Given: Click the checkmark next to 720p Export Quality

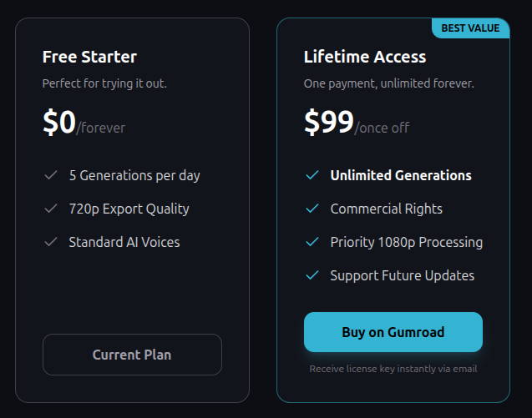Looking at the screenshot, I should point(50,209).
